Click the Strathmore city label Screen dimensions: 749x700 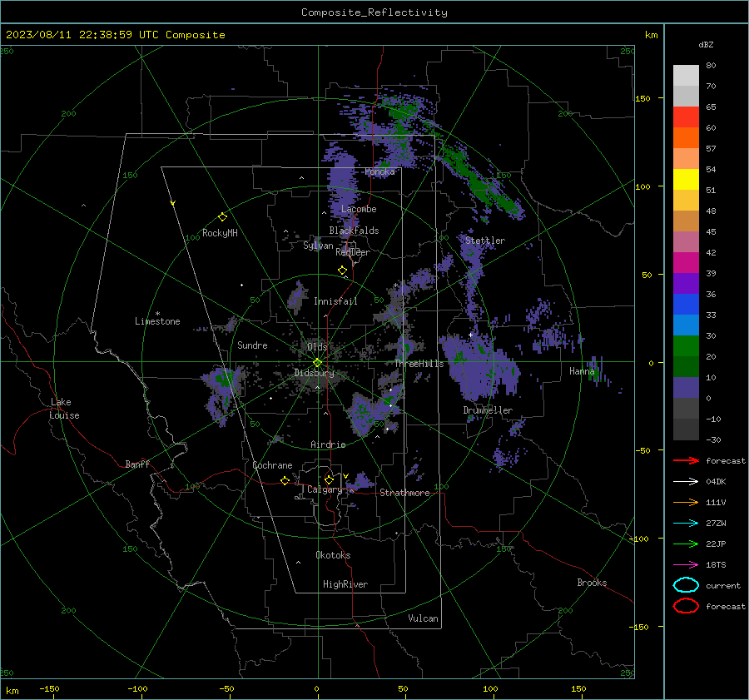pos(404,493)
